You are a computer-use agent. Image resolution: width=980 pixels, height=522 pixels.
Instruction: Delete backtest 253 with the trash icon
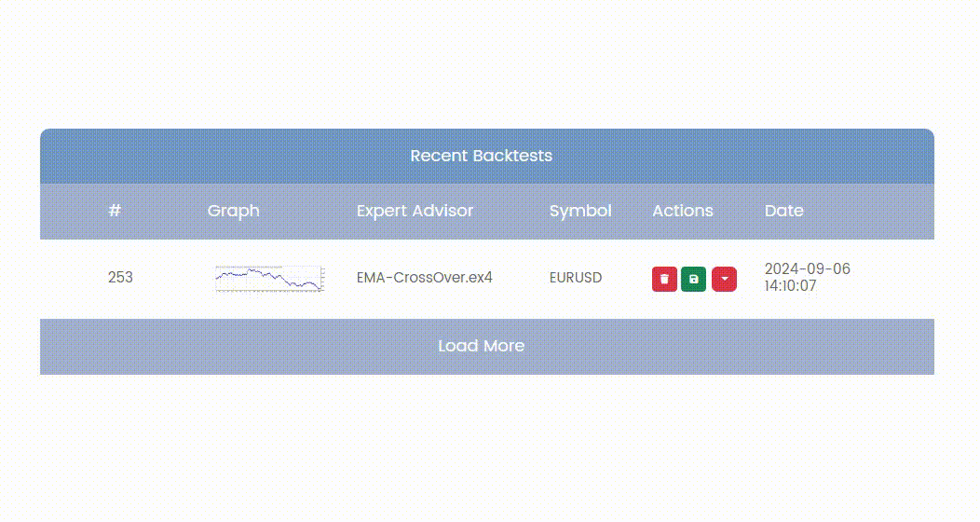(x=664, y=279)
